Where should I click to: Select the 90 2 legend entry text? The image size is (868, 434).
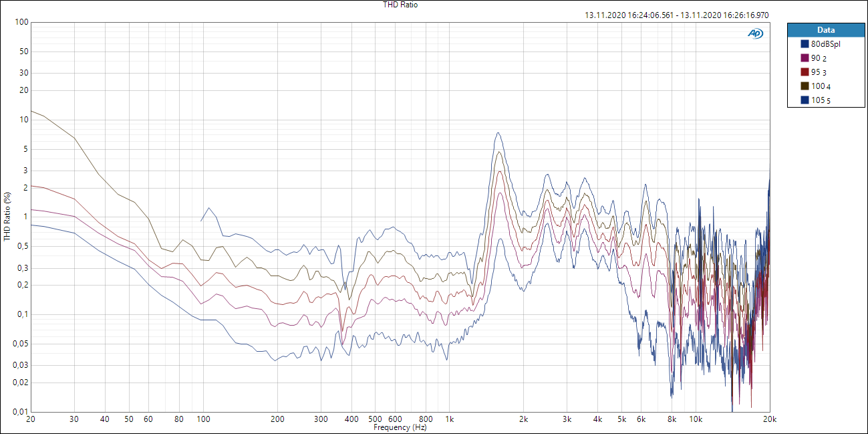[819, 58]
